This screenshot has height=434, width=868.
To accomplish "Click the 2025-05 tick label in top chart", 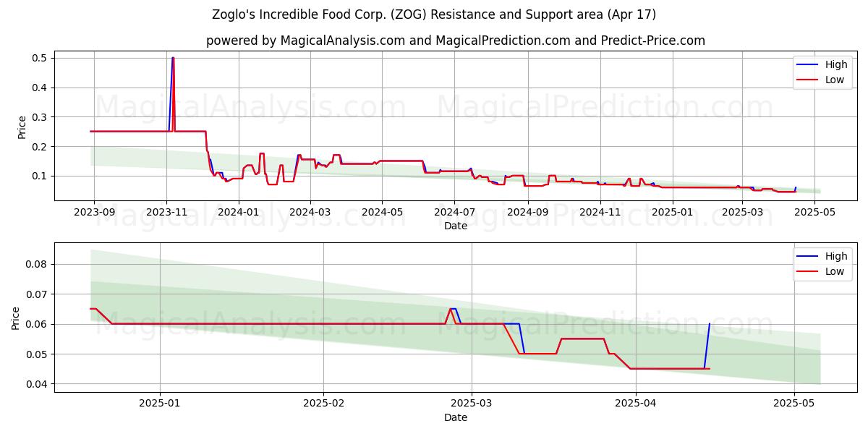I will pos(814,212).
